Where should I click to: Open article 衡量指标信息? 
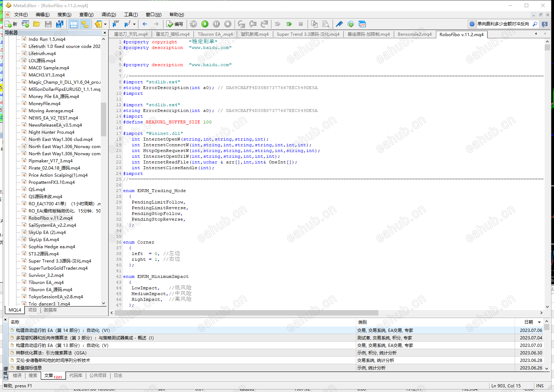[29, 368]
